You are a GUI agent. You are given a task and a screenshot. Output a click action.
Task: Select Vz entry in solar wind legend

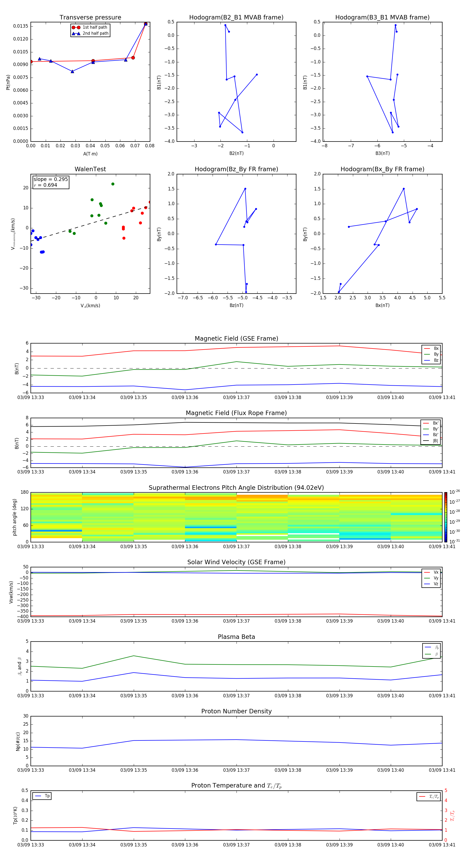pos(431,584)
